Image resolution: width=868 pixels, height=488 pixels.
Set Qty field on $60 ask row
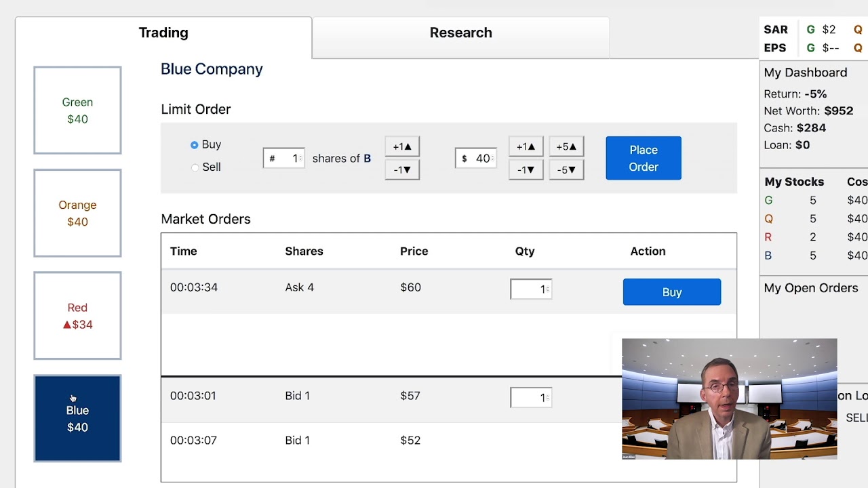pos(531,289)
